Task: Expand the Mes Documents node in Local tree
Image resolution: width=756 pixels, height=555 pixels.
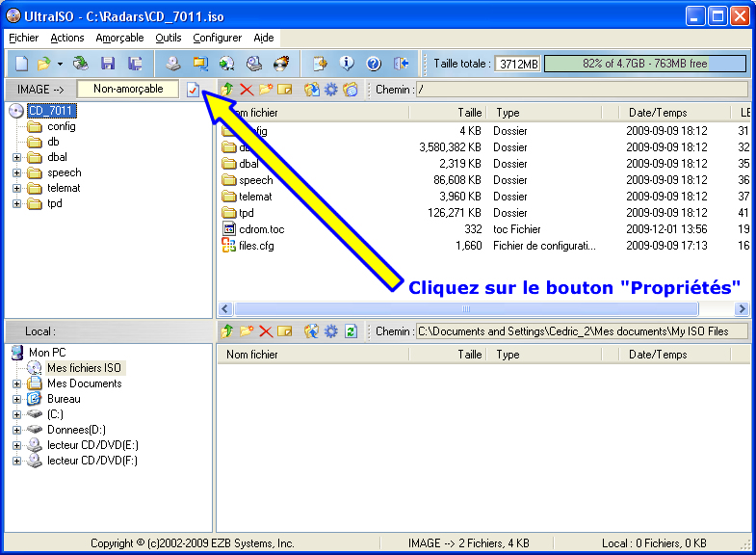Action: 16,383
